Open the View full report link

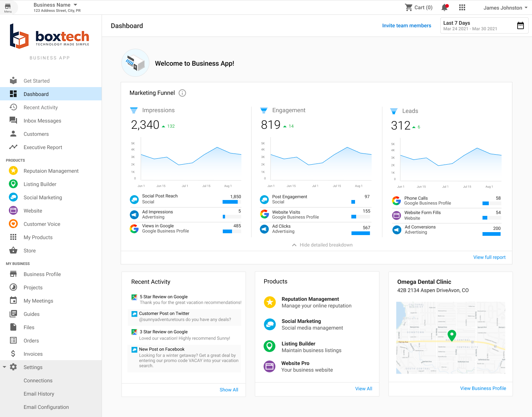pyautogui.click(x=489, y=257)
